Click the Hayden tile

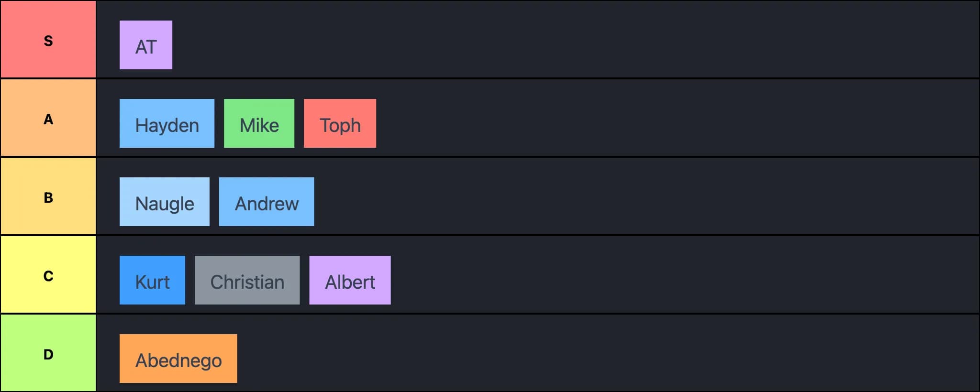[167, 124]
